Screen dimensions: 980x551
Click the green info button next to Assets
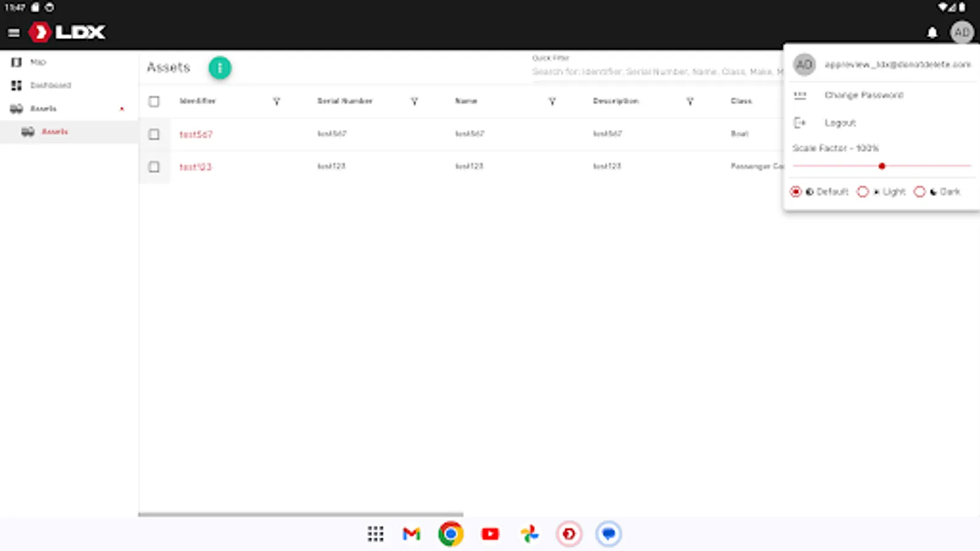click(x=220, y=68)
